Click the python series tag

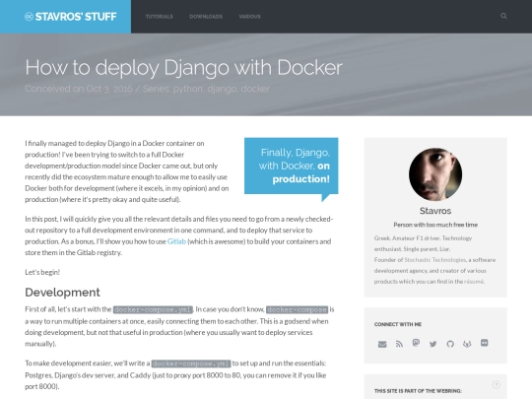[x=188, y=89]
